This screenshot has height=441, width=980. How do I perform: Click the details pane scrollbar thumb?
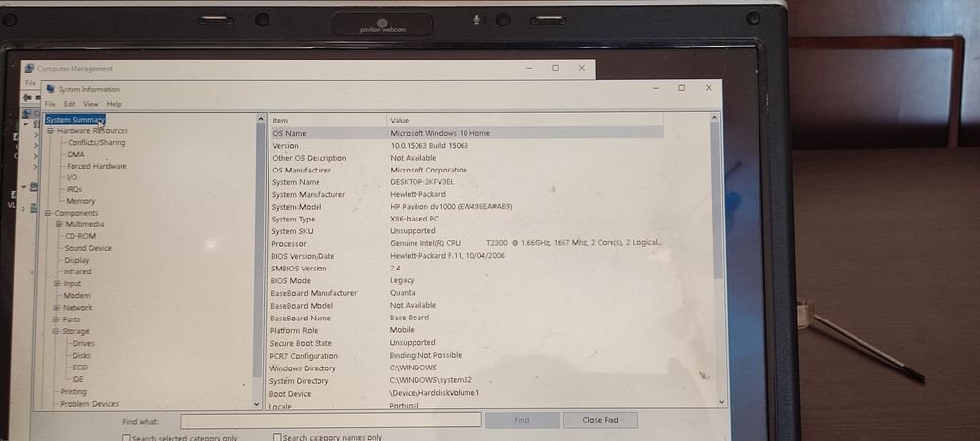716,200
